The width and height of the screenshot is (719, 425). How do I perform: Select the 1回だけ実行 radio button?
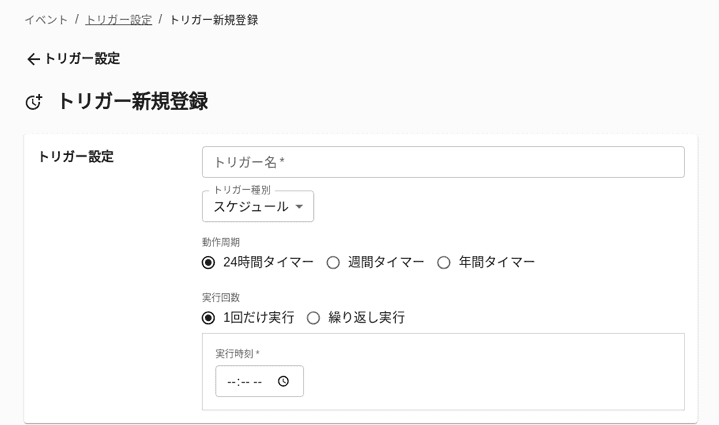pos(208,318)
